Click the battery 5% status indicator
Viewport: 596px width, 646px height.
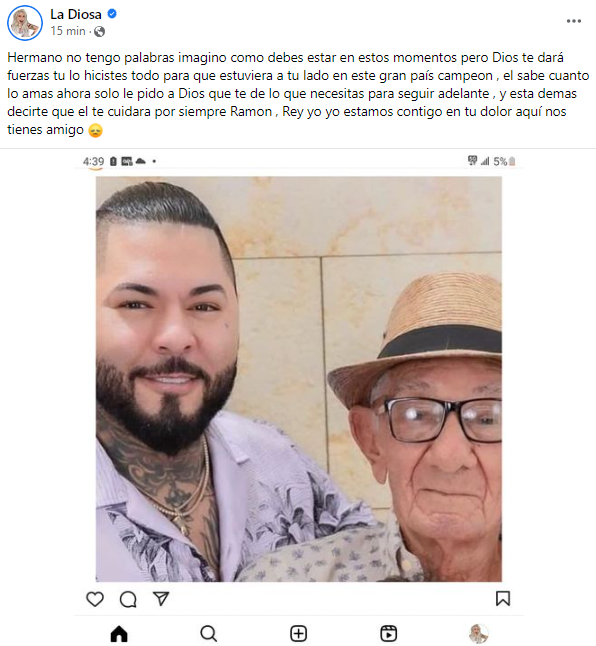click(x=505, y=161)
